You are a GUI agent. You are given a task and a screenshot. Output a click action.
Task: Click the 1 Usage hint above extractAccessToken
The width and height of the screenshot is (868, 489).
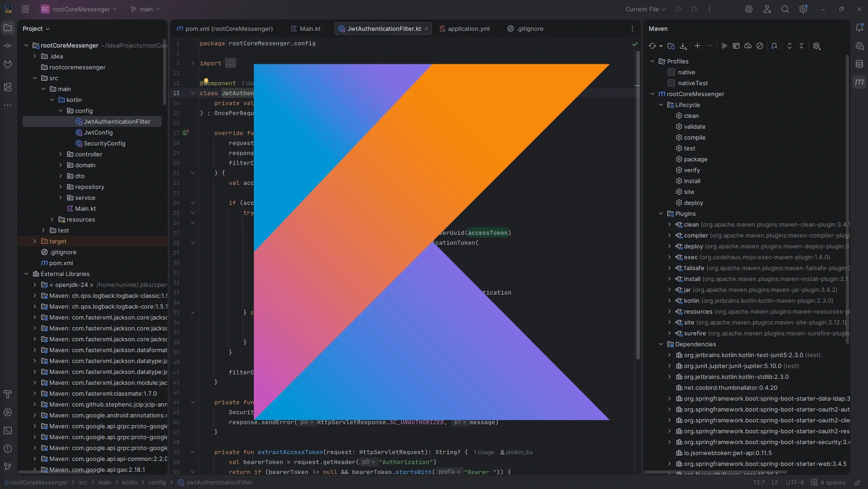pyautogui.click(x=483, y=452)
